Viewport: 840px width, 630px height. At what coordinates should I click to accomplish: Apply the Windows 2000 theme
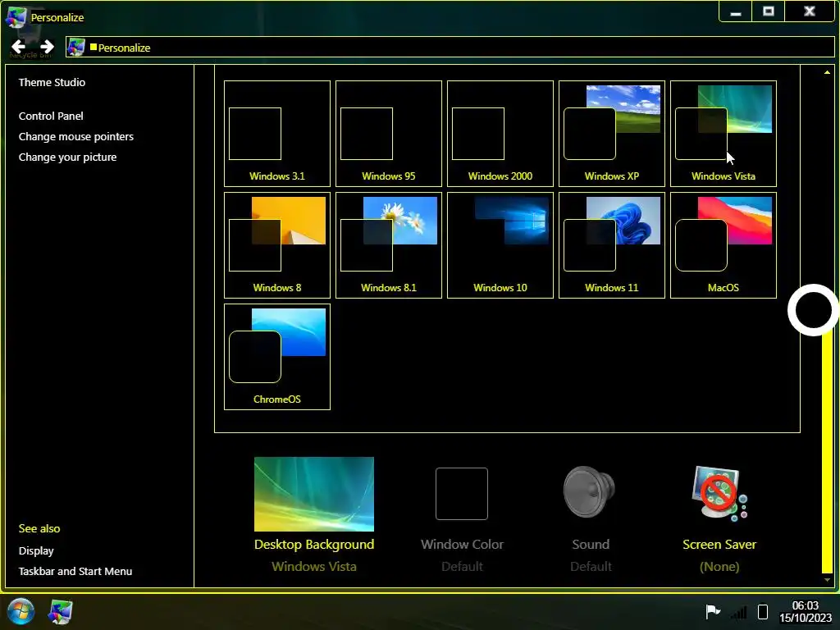click(500, 134)
